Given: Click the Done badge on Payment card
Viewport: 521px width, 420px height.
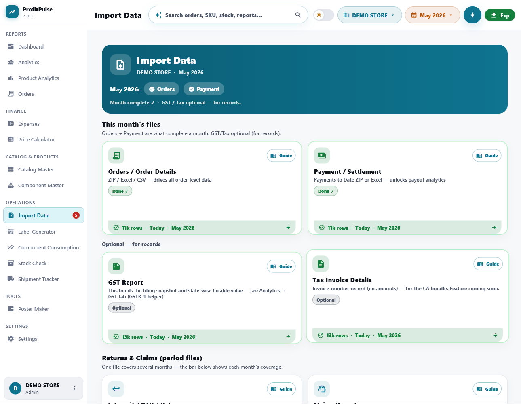Looking at the screenshot, I should click(x=326, y=191).
